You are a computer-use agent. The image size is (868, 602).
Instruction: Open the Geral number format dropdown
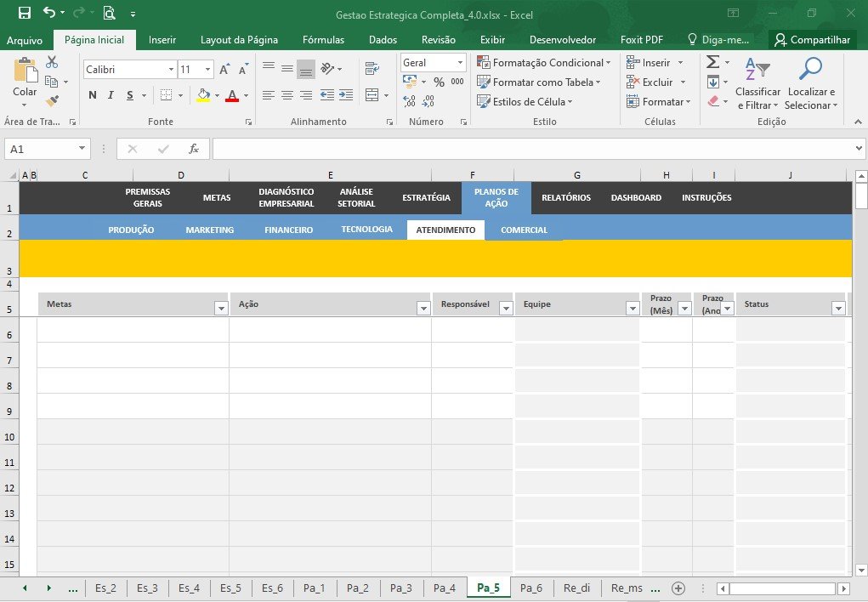click(461, 63)
